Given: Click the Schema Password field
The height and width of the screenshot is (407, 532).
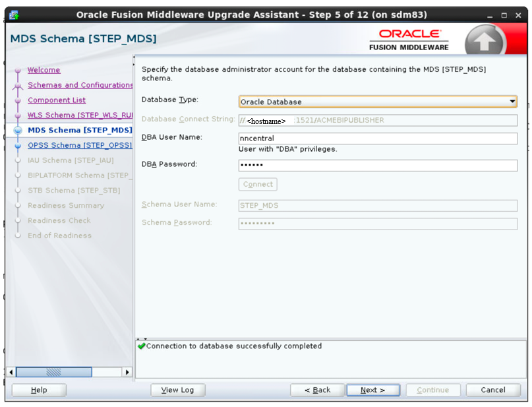Looking at the screenshot, I should pyautogui.click(x=378, y=224).
